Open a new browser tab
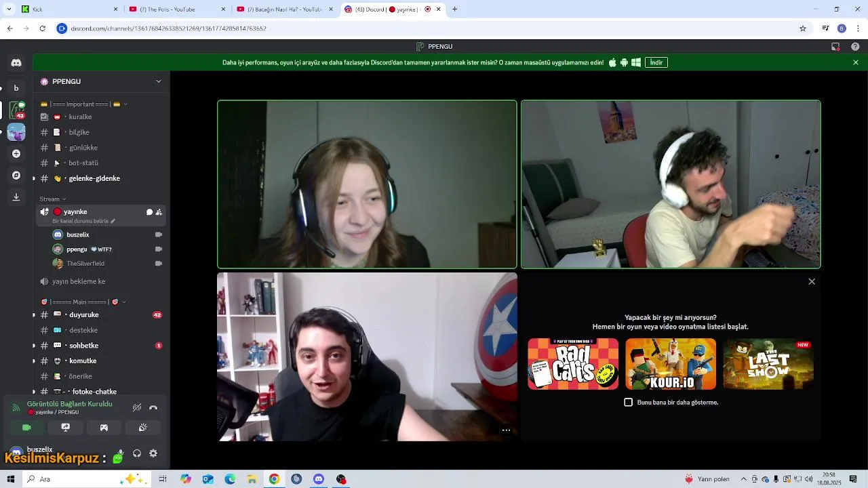The width and height of the screenshot is (868, 488). pyautogui.click(x=454, y=9)
